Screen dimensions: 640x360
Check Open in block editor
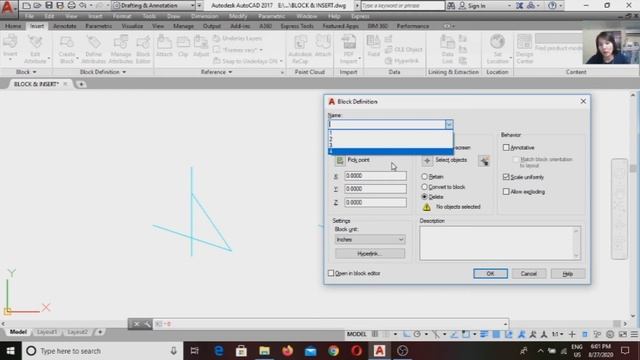[331, 273]
